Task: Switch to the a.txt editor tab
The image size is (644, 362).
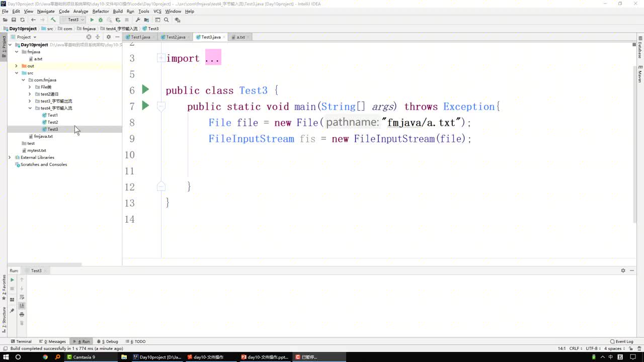Action: (x=240, y=37)
